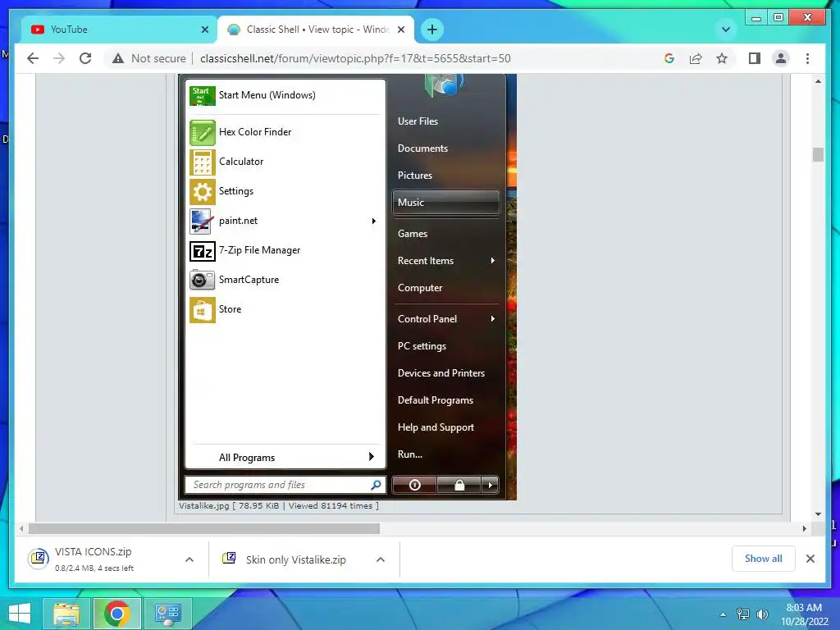
Task: Open the Chrome profile avatar
Action: (x=781, y=58)
